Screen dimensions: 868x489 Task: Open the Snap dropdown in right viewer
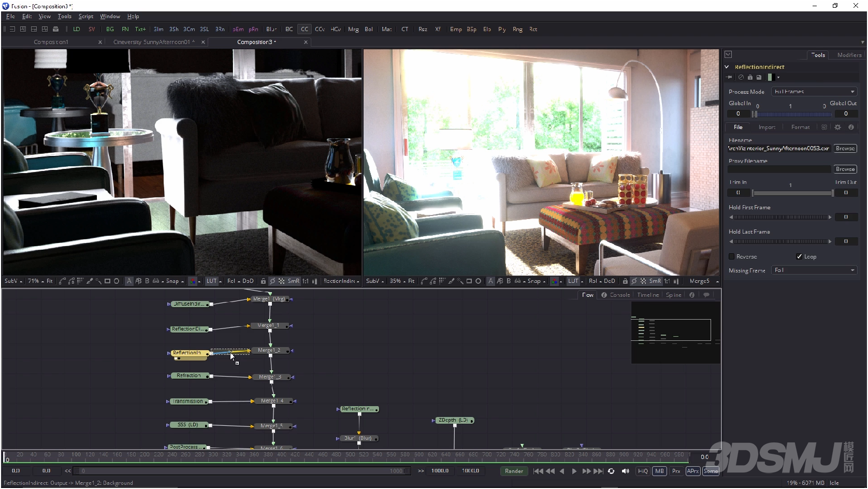click(537, 281)
